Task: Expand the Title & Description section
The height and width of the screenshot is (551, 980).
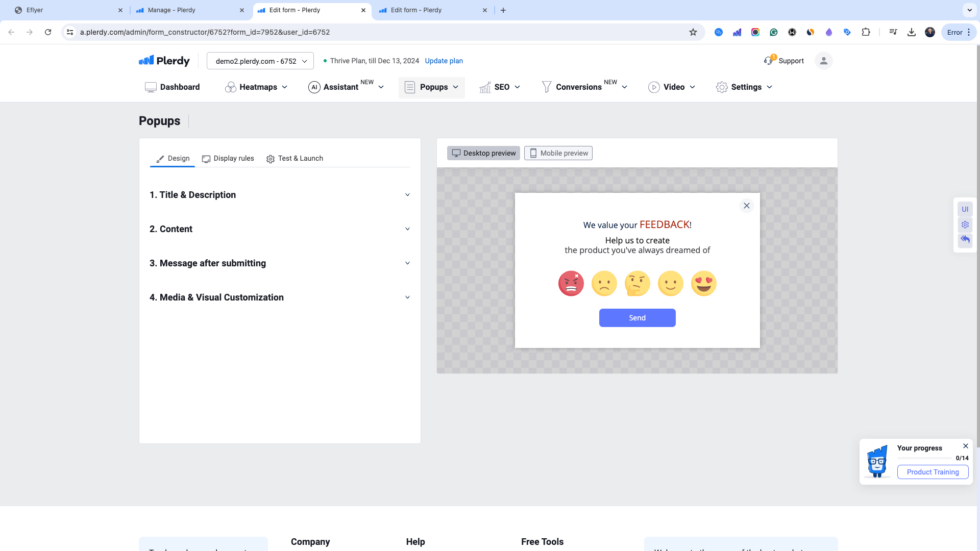Action: pyautogui.click(x=279, y=194)
